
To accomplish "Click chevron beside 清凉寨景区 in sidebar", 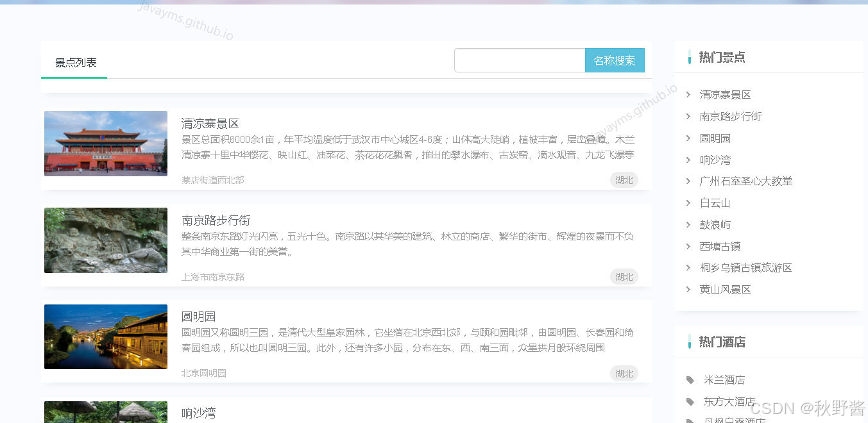I will click(x=688, y=95).
